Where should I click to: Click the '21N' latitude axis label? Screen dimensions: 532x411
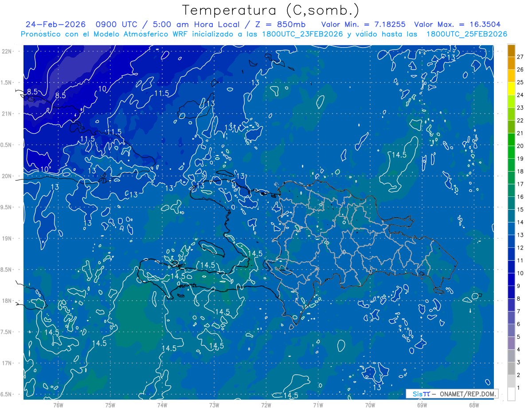point(7,114)
